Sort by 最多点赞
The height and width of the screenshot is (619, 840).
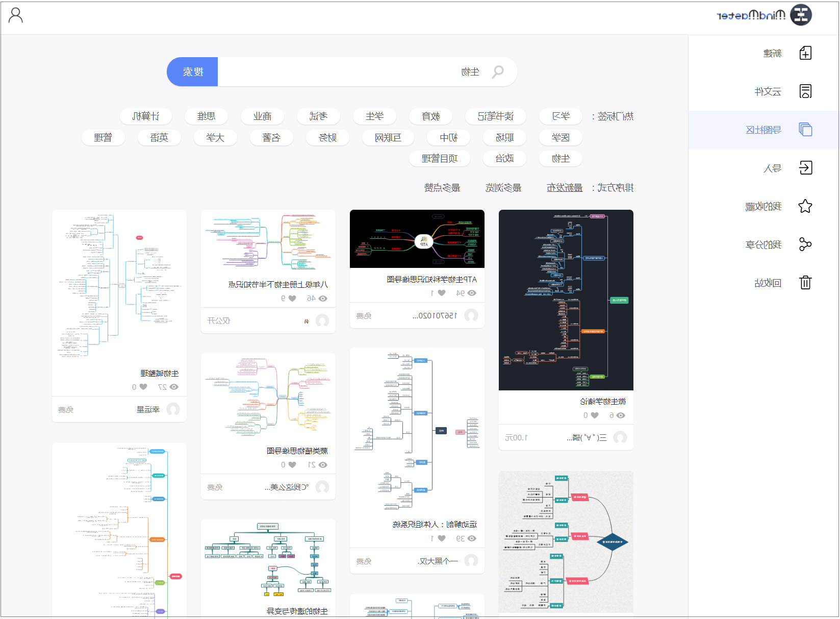pyautogui.click(x=442, y=188)
